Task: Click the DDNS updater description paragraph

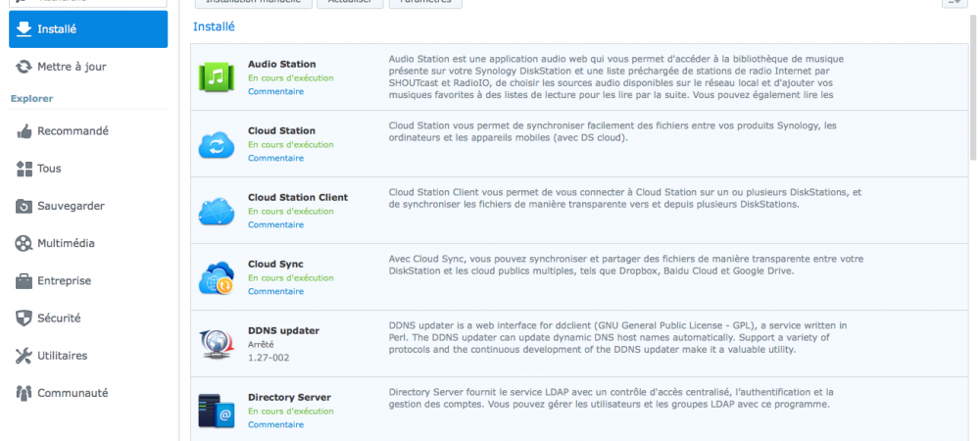Action: coord(618,338)
